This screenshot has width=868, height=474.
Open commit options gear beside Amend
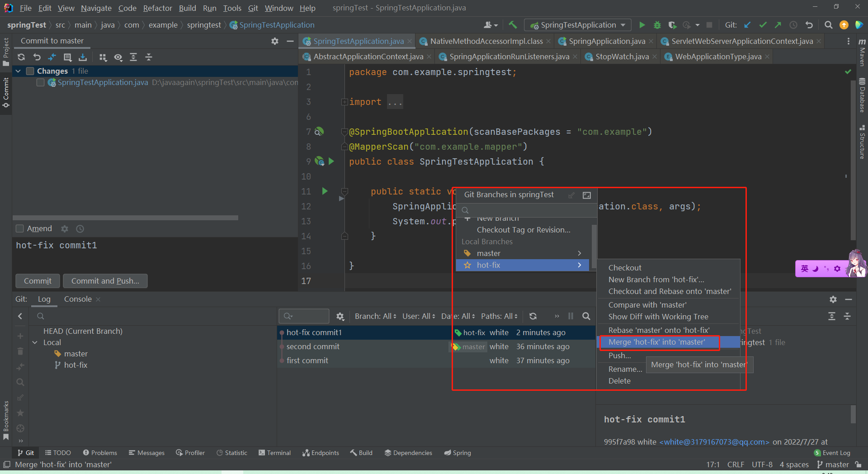coord(65,229)
